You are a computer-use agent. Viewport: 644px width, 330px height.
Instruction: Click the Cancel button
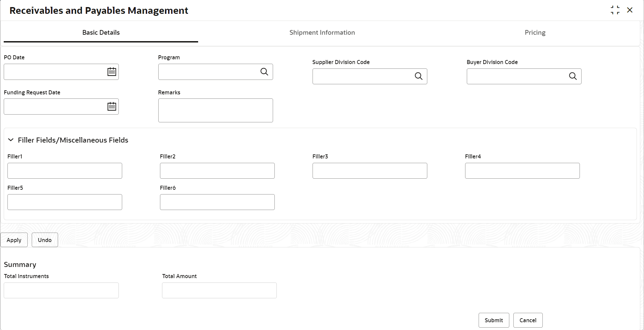click(528, 320)
